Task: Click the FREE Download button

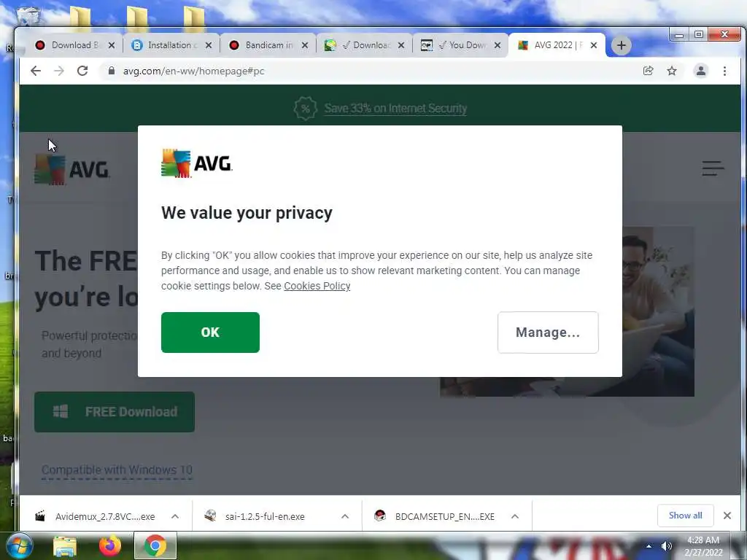Action: (115, 412)
